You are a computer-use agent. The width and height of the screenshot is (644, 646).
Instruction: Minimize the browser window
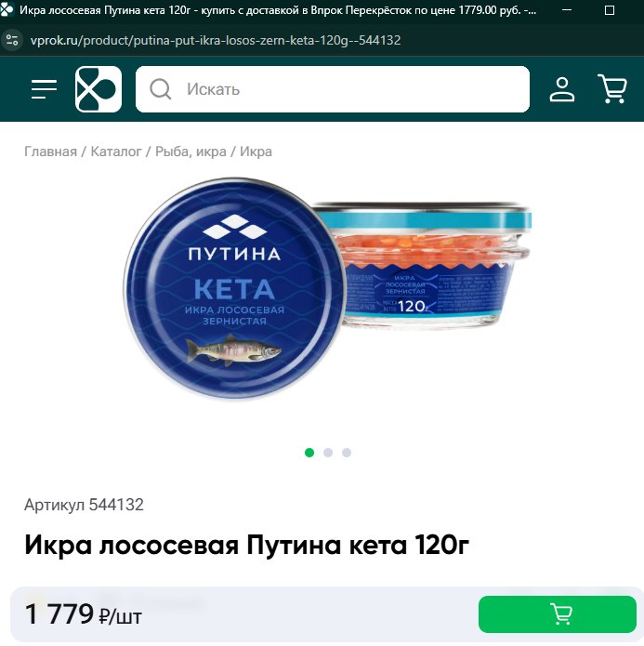pos(567,10)
